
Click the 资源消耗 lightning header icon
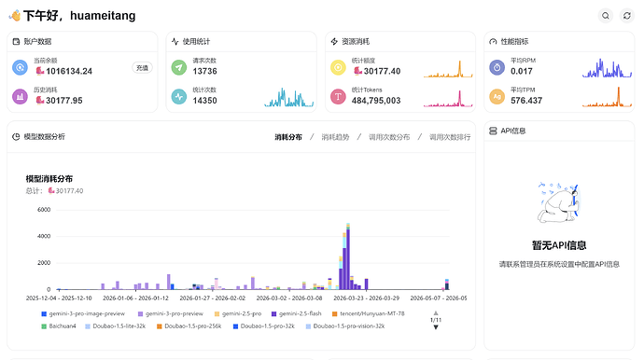point(334,41)
